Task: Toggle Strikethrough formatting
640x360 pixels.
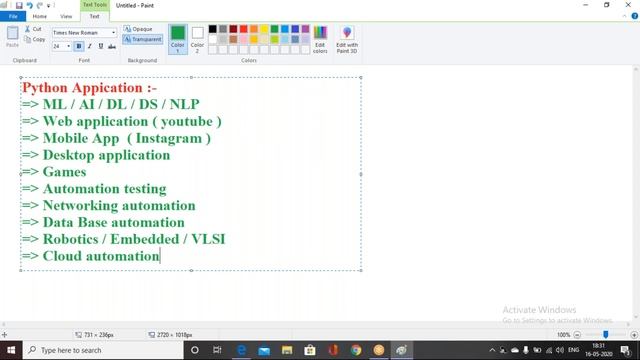Action: tap(112, 47)
